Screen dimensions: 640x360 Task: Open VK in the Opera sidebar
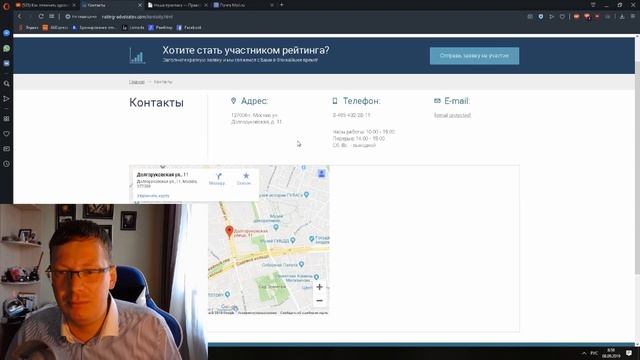click(6, 63)
